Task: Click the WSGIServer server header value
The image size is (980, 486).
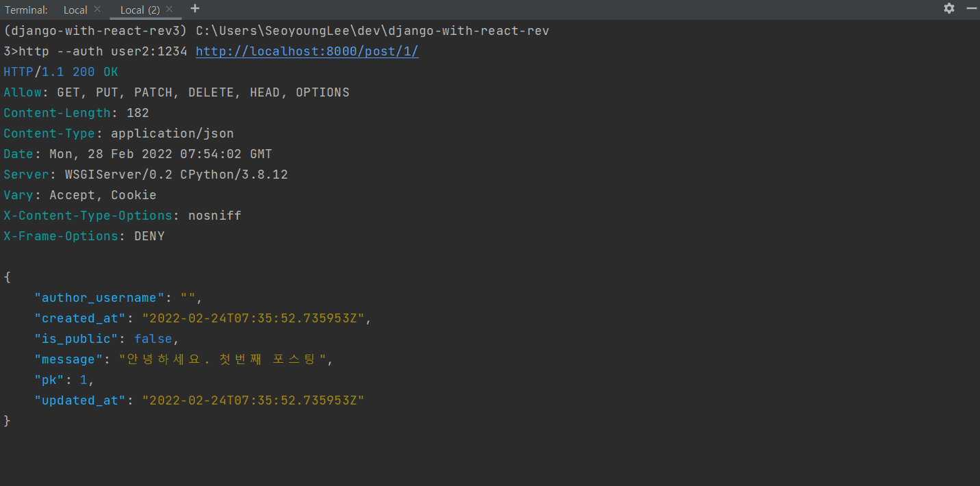Action: (176, 175)
